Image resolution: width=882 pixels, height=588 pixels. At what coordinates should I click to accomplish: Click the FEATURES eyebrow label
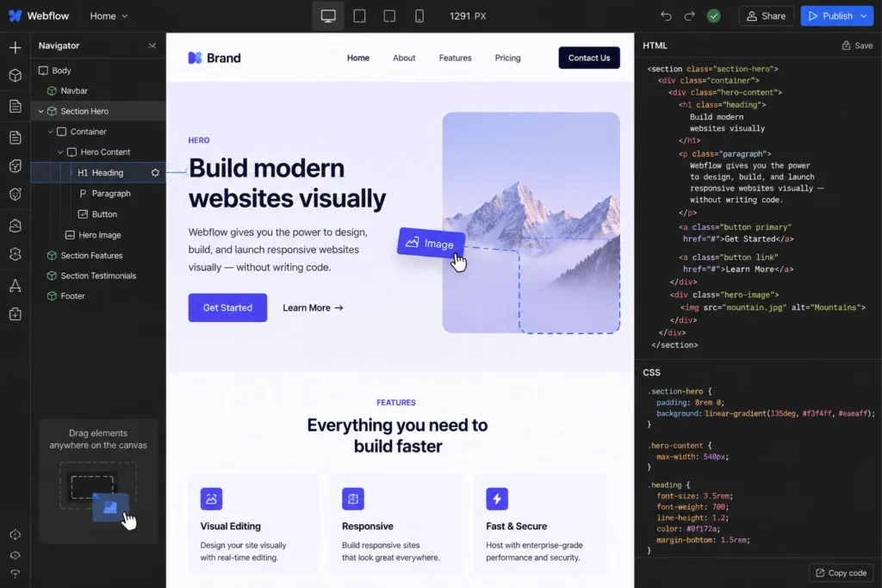point(396,403)
